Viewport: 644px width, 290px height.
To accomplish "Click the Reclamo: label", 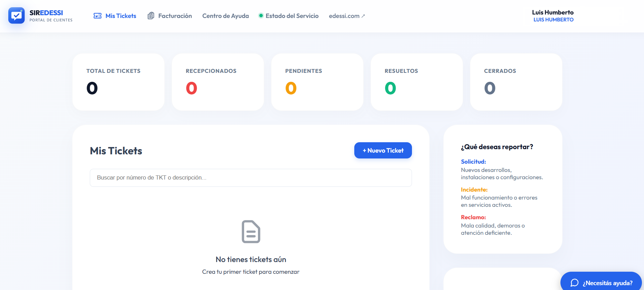I will click(x=473, y=217).
